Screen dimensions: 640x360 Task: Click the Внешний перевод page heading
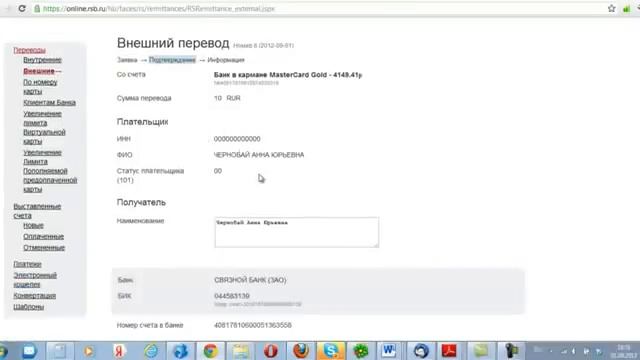(x=173, y=43)
